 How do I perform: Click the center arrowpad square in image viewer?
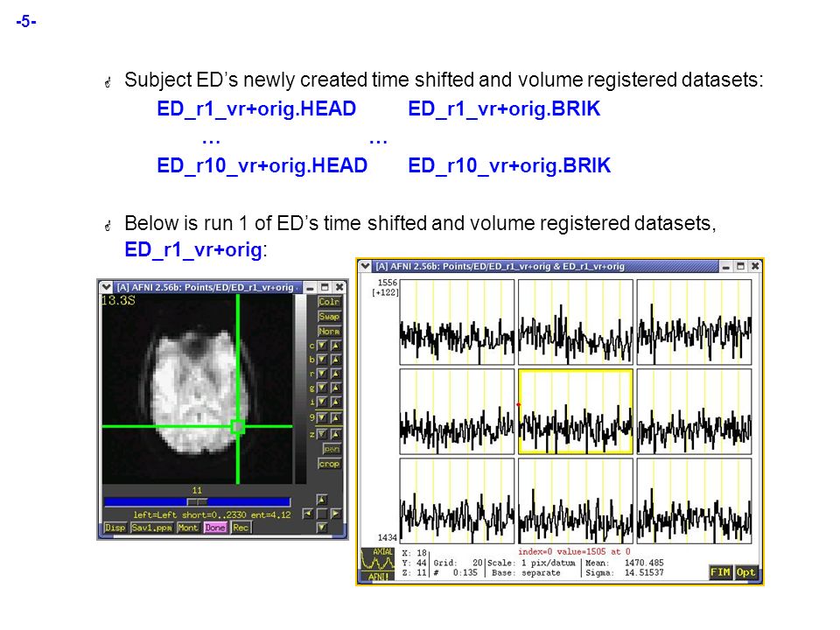[321, 514]
